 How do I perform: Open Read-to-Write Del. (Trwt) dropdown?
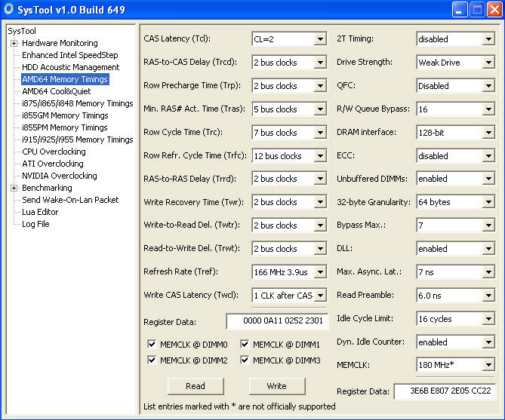(x=289, y=249)
